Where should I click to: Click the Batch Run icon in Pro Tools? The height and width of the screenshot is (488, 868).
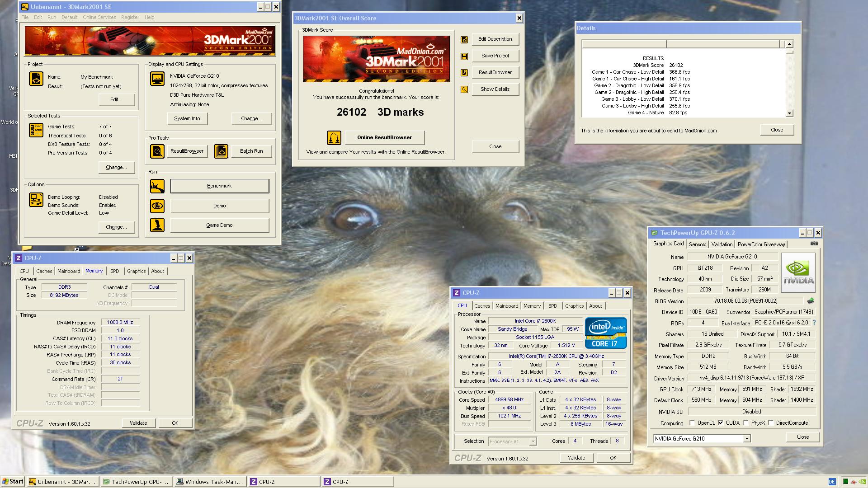(x=221, y=151)
